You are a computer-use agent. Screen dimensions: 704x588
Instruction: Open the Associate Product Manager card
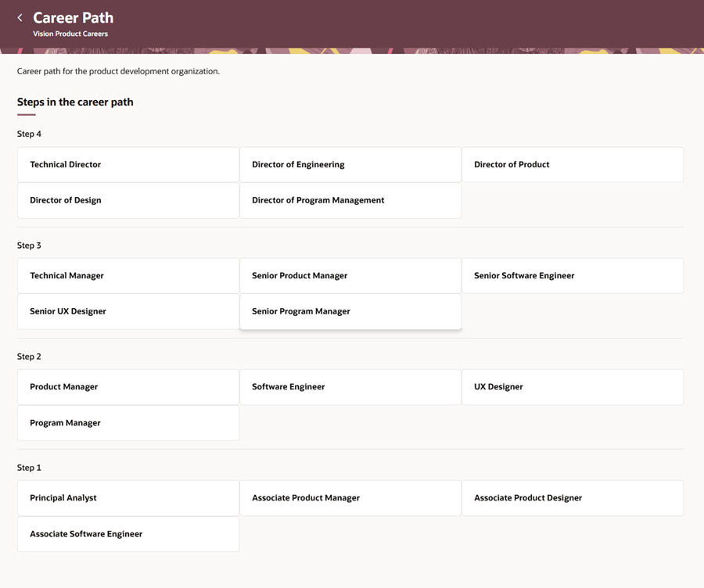click(350, 497)
